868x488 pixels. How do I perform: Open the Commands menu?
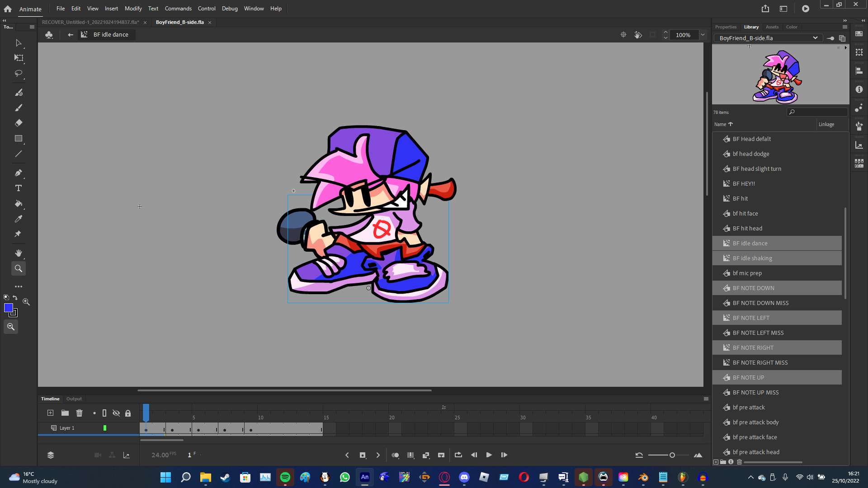(x=178, y=9)
